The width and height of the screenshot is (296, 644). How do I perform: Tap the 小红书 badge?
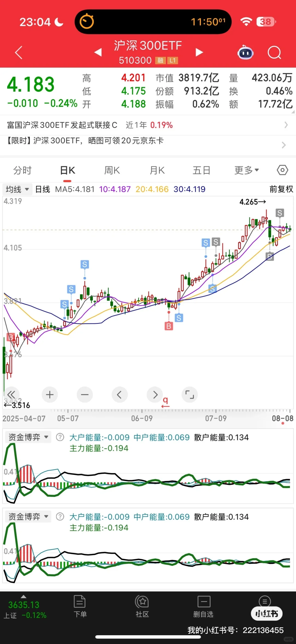(267, 613)
